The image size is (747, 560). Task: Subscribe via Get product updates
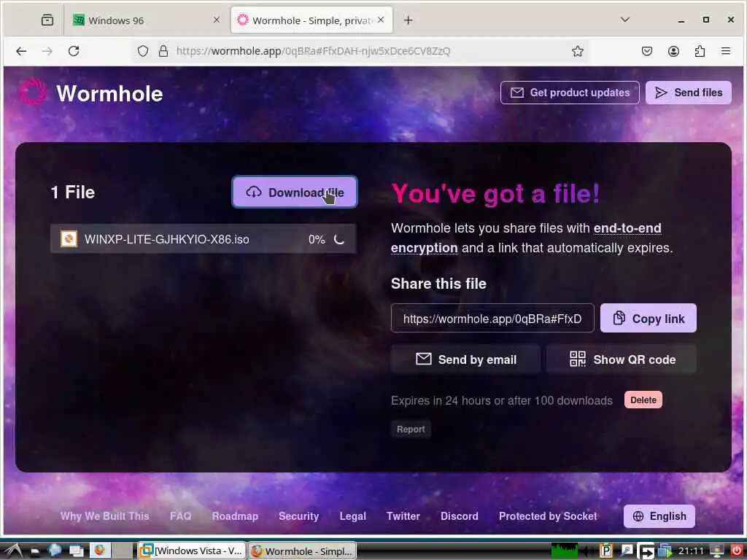[570, 93]
